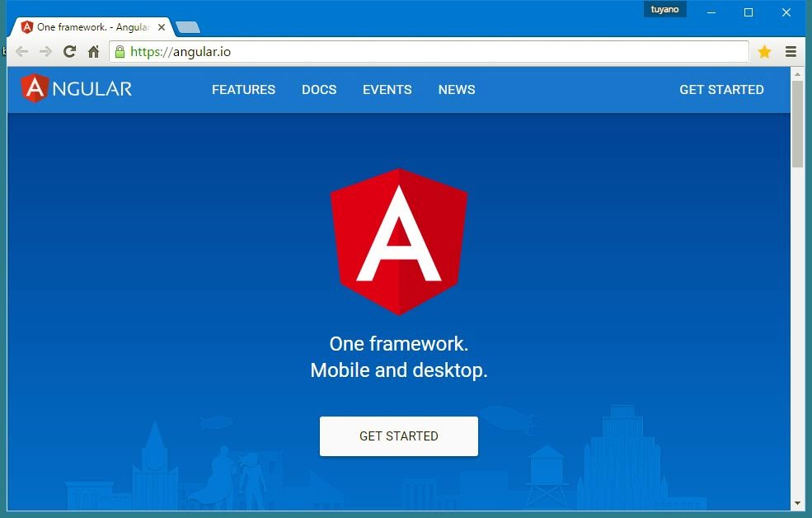Click GET STARTED in the top navigation

pyautogui.click(x=721, y=90)
